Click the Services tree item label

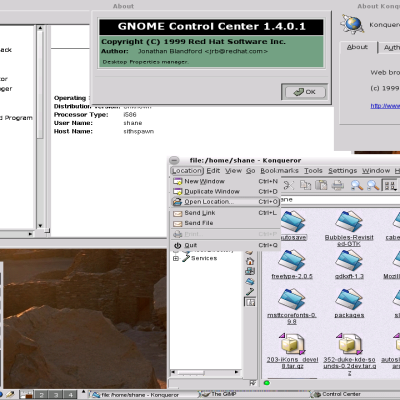(204, 258)
